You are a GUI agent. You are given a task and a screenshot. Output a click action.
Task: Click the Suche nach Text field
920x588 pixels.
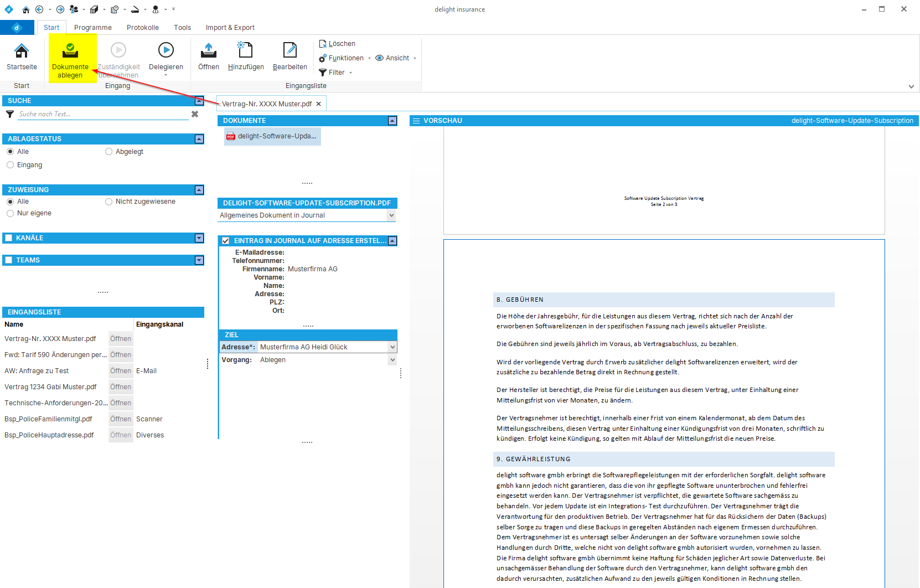click(102, 114)
